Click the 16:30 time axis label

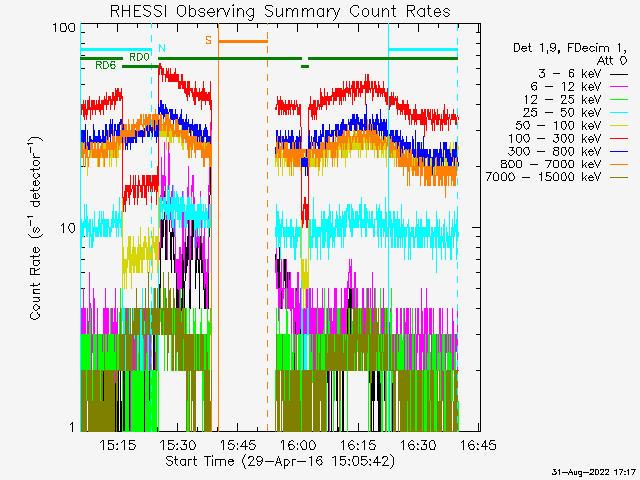click(x=418, y=445)
